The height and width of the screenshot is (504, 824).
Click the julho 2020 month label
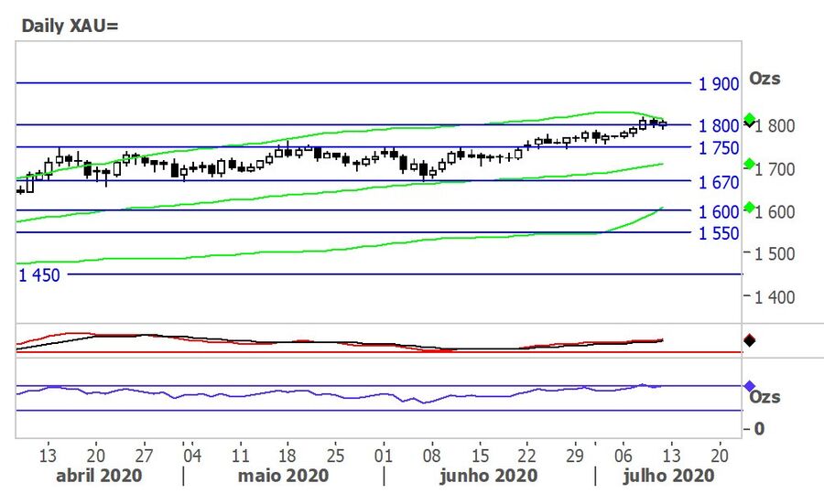tap(668, 476)
